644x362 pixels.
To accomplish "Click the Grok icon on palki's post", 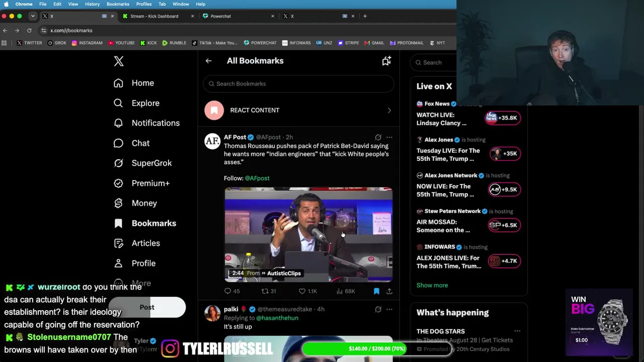I will (x=378, y=309).
